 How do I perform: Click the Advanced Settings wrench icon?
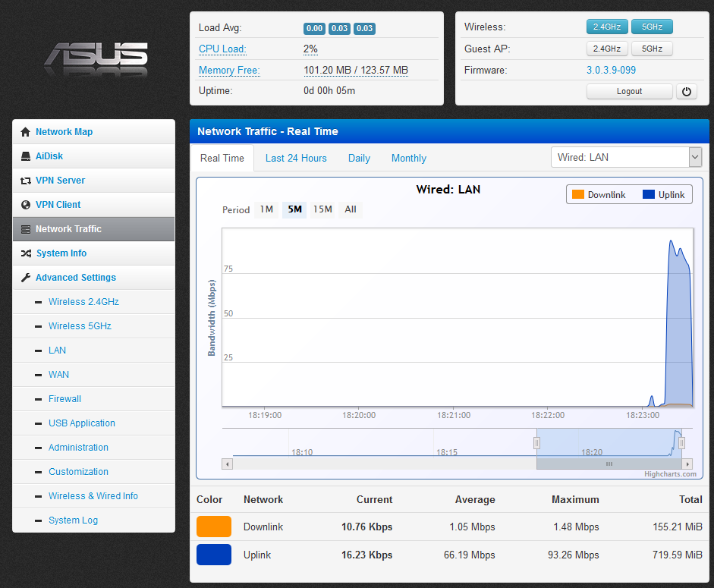pos(26,278)
